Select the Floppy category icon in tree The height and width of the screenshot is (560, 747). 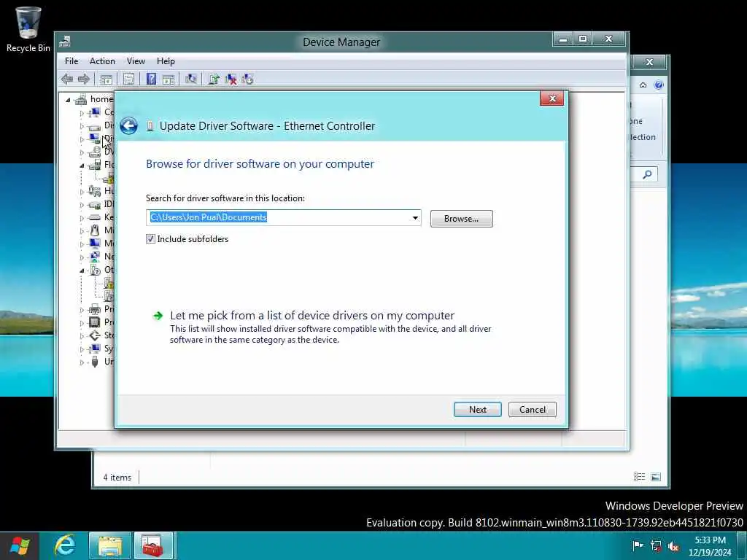tap(95, 165)
